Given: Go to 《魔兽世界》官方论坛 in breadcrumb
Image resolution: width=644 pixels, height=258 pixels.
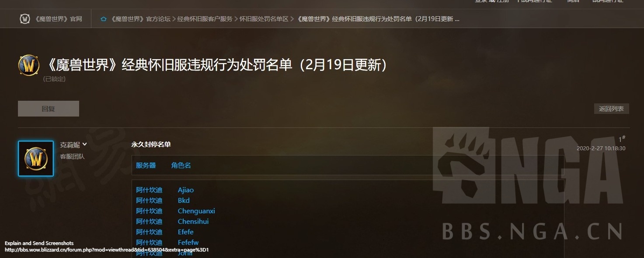Looking at the screenshot, I should pos(140,19).
